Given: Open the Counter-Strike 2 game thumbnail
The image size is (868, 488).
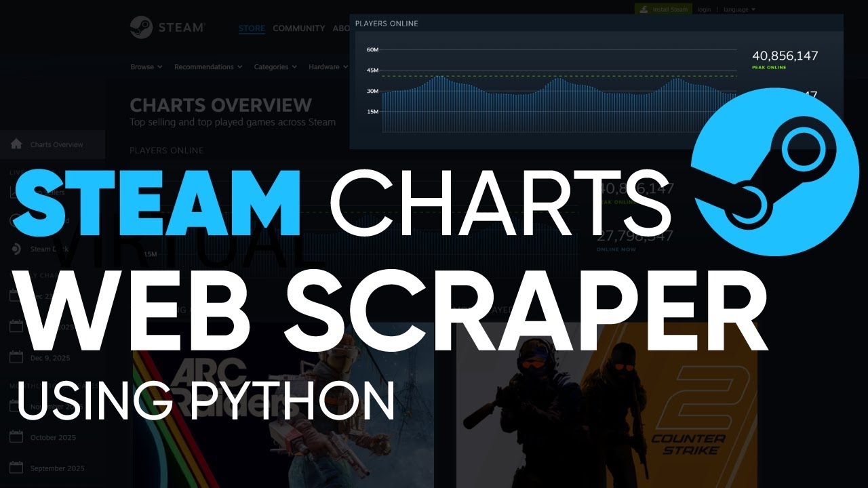Looking at the screenshot, I should click(x=606, y=405).
